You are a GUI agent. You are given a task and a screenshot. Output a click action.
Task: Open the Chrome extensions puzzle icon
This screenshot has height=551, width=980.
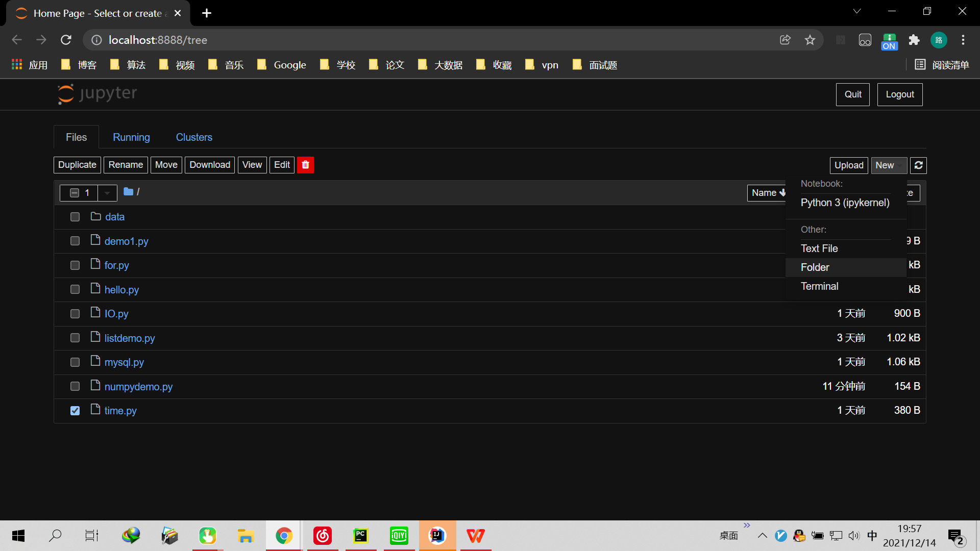(x=914, y=40)
